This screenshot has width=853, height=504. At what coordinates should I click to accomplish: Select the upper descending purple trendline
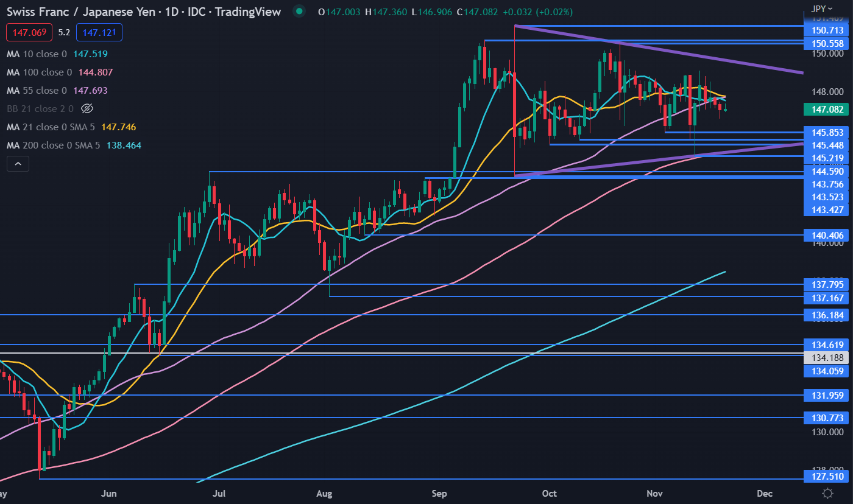coord(659,49)
